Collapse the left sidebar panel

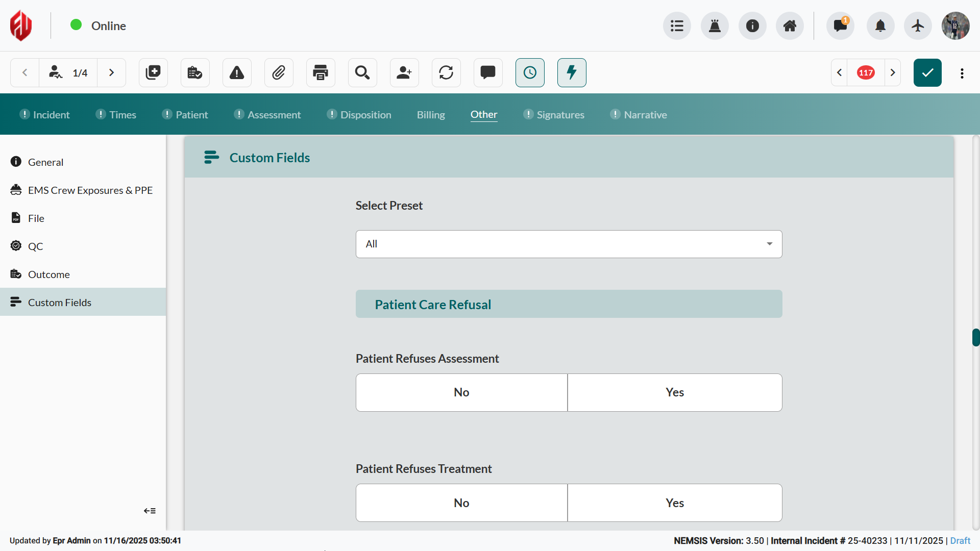tap(150, 511)
